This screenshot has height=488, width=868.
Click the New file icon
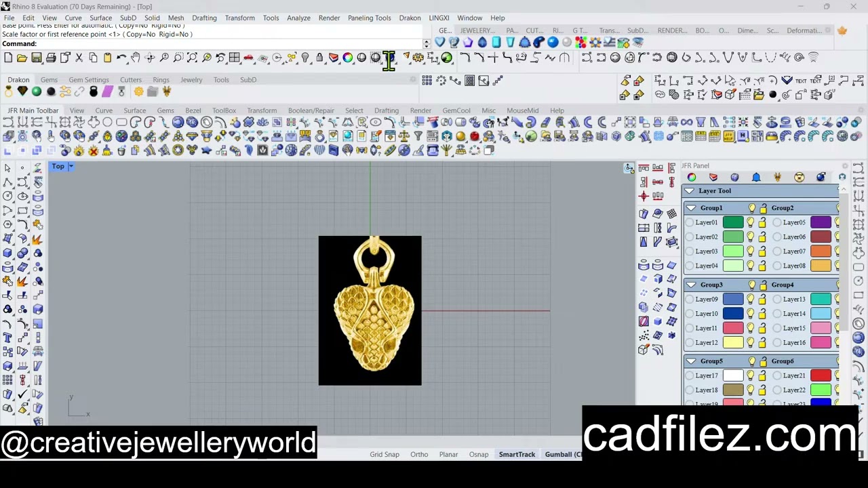7,58
